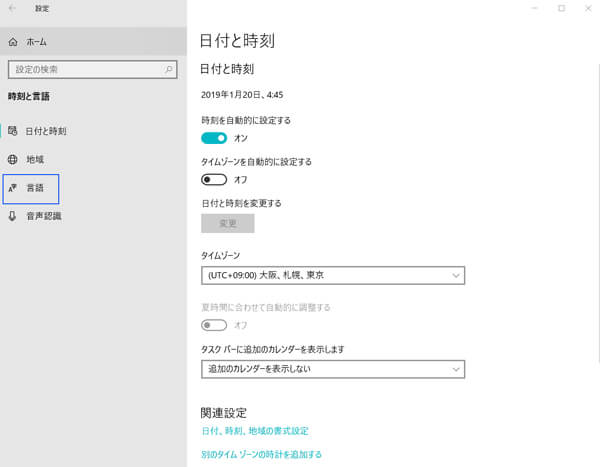The width and height of the screenshot is (600, 467).
Task: Click the 時刻と言語 section title
Action: (x=29, y=96)
